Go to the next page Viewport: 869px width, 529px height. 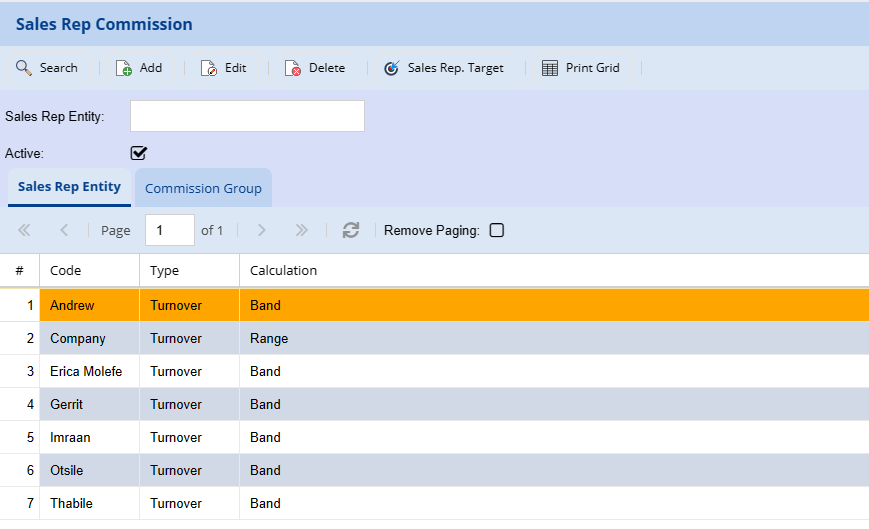coord(262,230)
